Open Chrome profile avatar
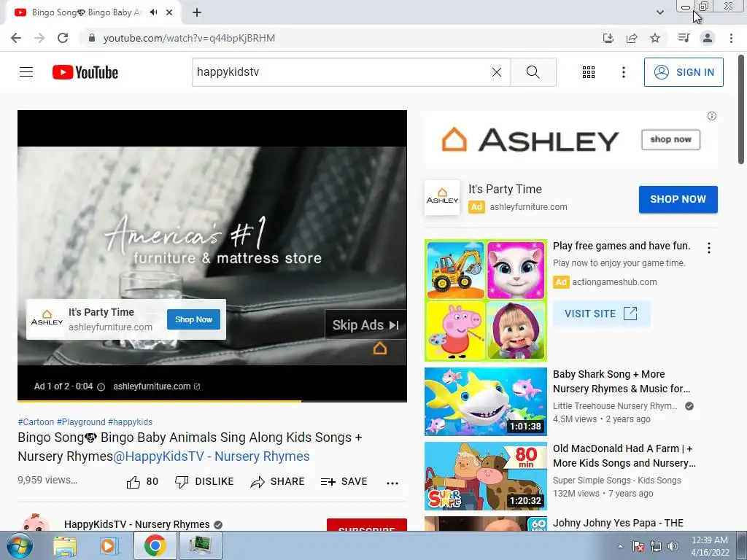Viewport: 747px width, 560px height. [708, 38]
